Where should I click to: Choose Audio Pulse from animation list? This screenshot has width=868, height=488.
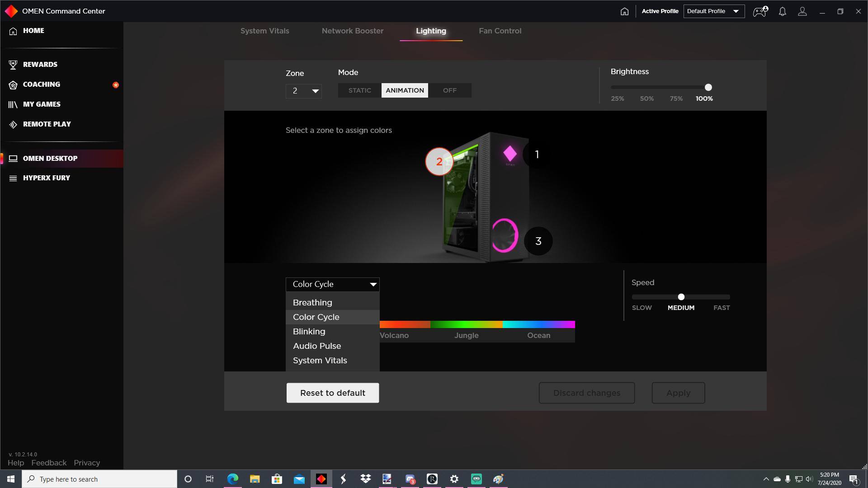click(x=317, y=346)
